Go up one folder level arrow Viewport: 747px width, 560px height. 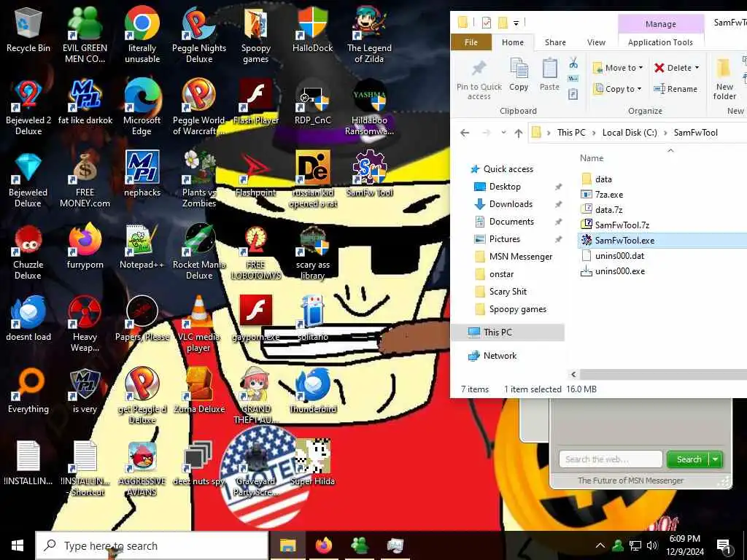pos(519,133)
